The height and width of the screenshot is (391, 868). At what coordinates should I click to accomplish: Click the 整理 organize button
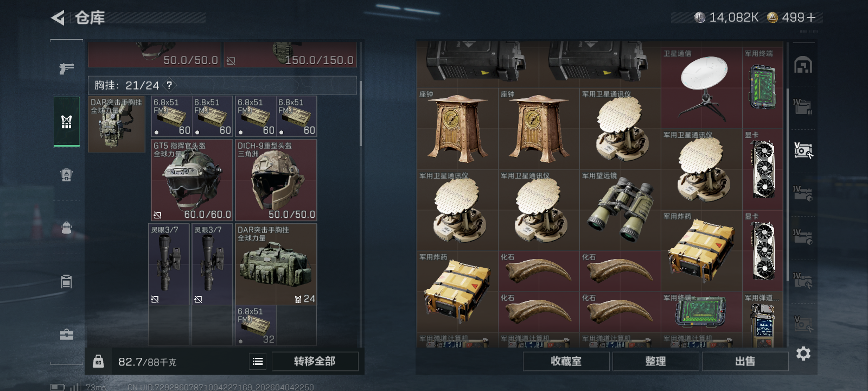pos(655,361)
